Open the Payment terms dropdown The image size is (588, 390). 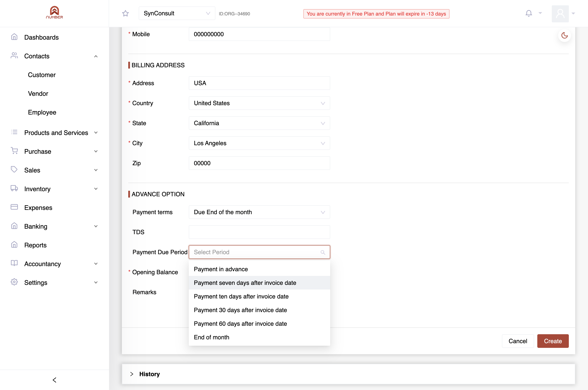pos(259,212)
